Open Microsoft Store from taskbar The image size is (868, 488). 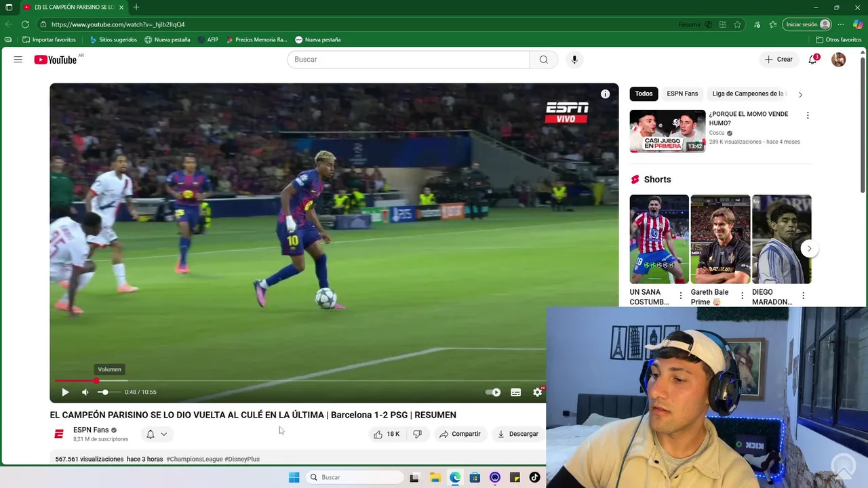[475, 477]
